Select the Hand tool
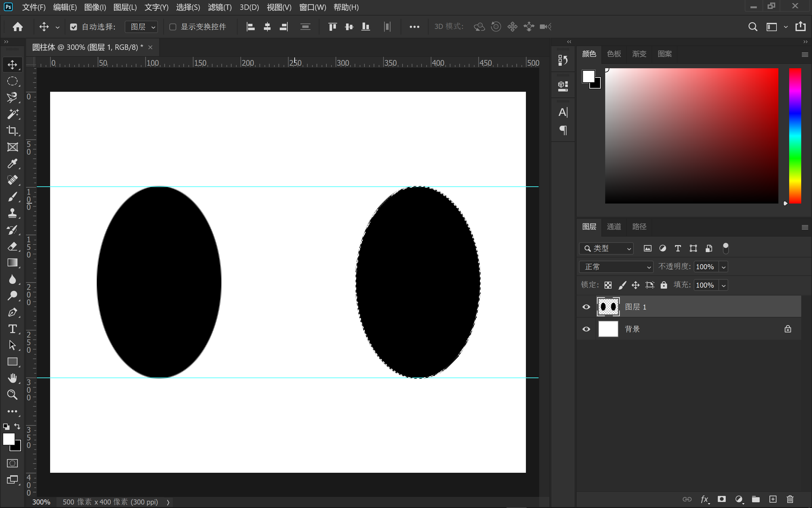The width and height of the screenshot is (812, 508). [12, 378]
